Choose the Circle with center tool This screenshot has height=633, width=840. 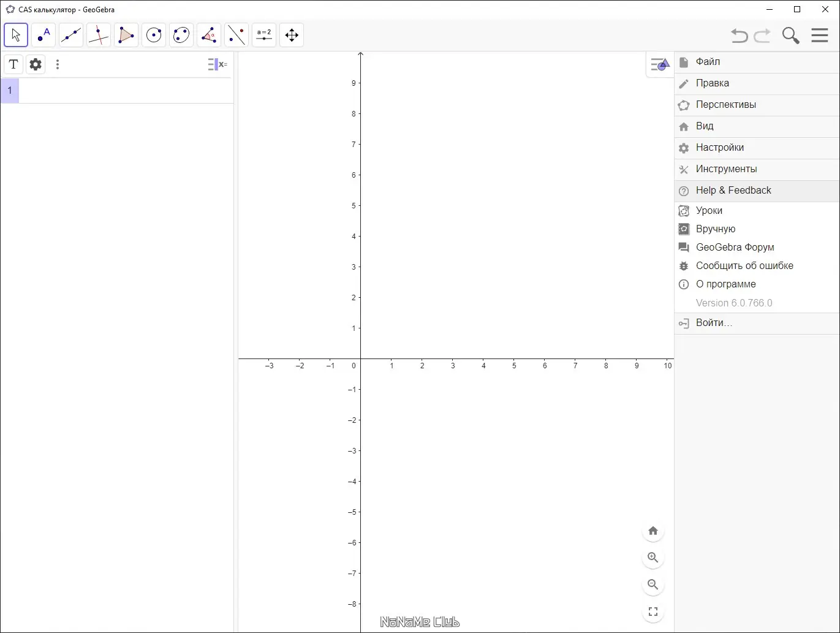154,35
